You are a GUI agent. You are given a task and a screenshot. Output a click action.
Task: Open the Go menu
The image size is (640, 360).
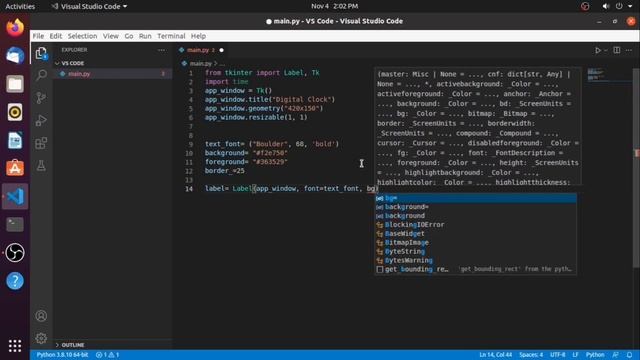tap(129, 36)
